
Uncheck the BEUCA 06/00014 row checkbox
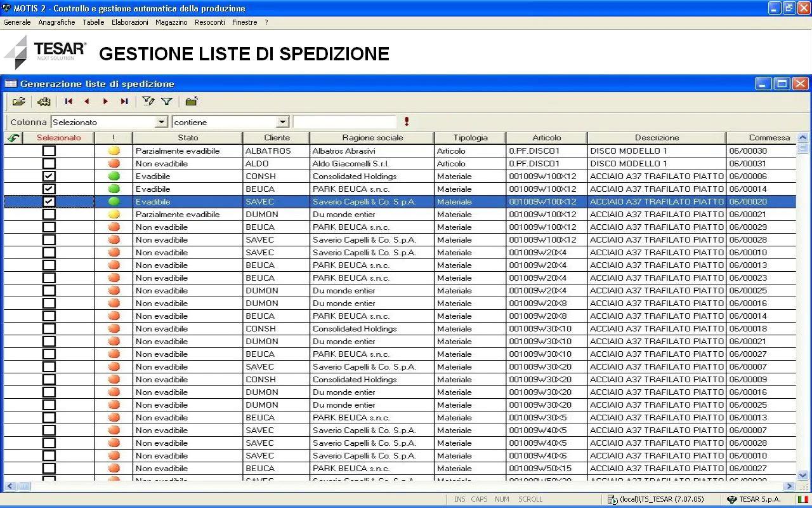[49, 189]
